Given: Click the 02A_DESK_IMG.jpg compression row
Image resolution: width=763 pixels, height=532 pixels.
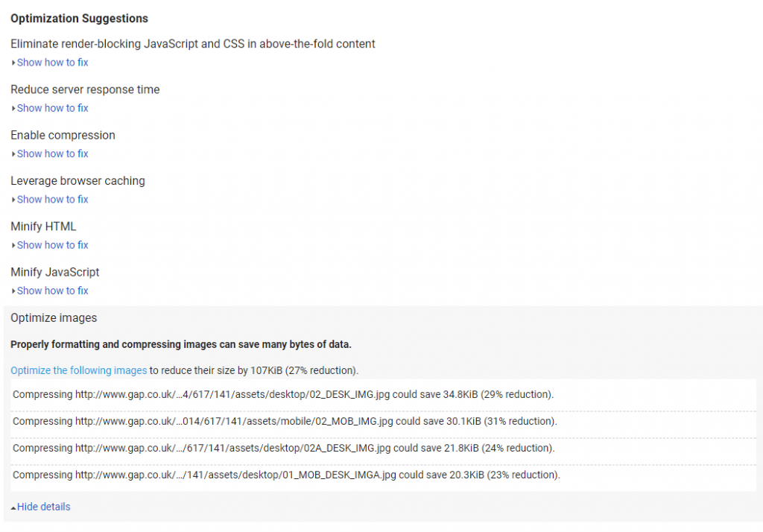Looking at the screenshot, I should [x=284, y=448].
